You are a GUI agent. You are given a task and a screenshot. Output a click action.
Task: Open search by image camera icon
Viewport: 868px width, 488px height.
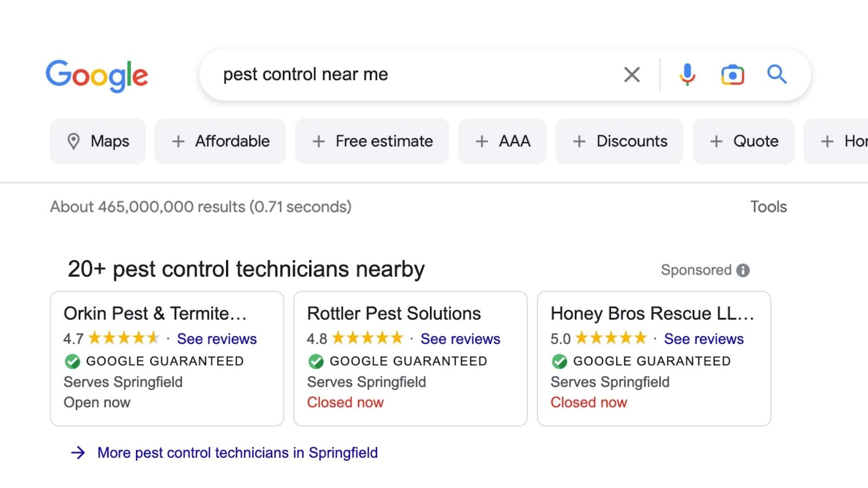click(x=732, y=74)
